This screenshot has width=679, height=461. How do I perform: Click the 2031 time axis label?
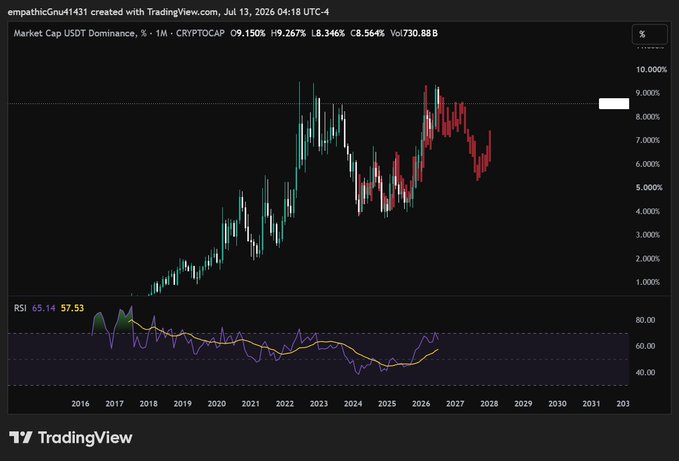click(592, 403)
